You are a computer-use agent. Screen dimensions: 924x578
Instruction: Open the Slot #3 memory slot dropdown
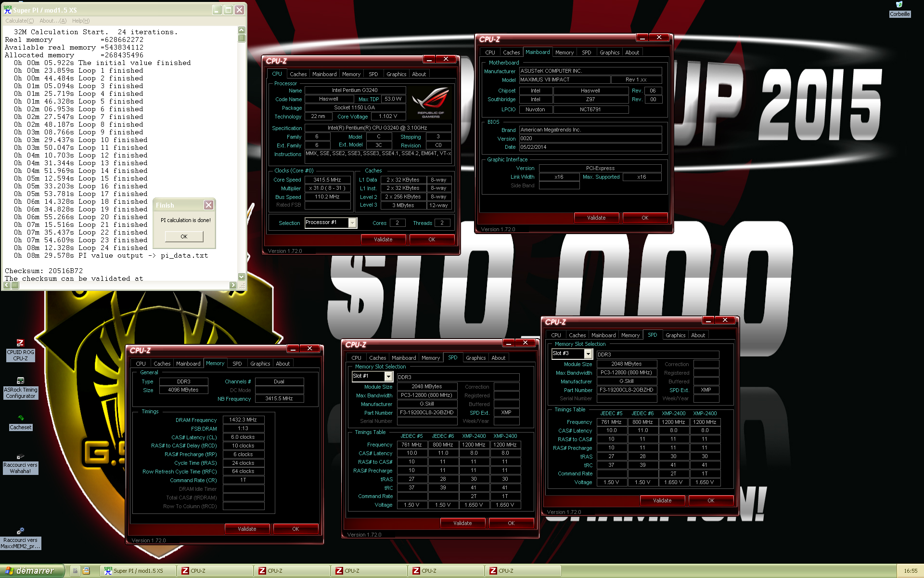coord(588,354)
